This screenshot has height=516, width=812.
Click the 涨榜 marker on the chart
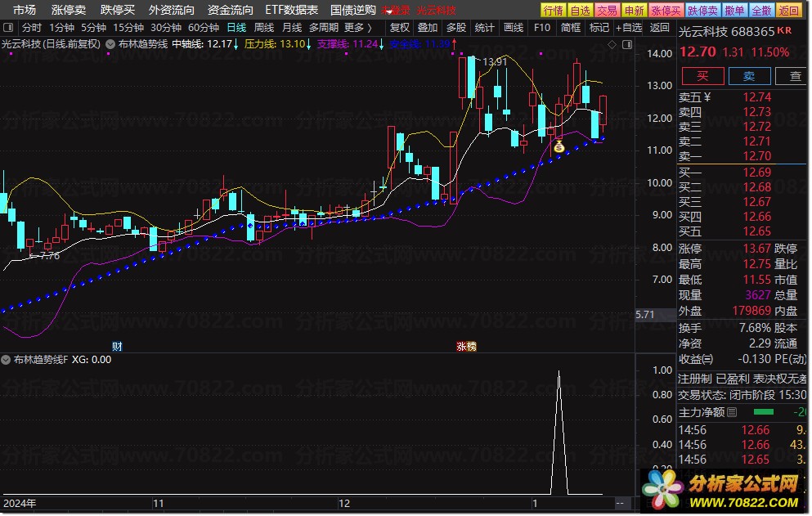pyautogui.click(x=466, y=347)
